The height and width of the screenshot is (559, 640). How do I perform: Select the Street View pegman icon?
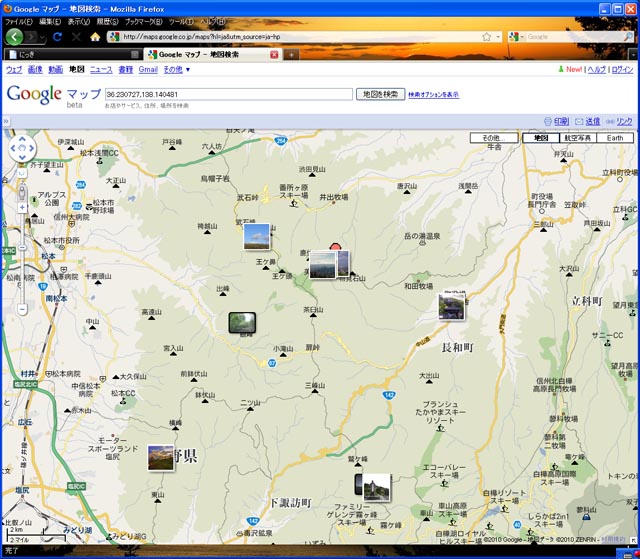point(22,192)
